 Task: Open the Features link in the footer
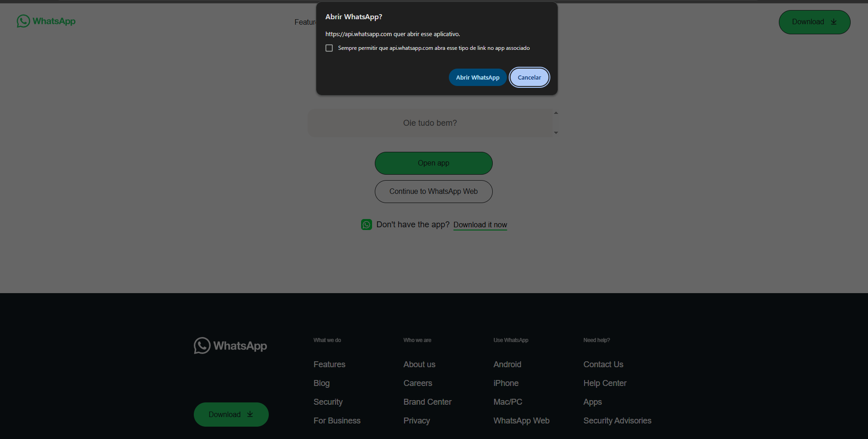[329, 364]
